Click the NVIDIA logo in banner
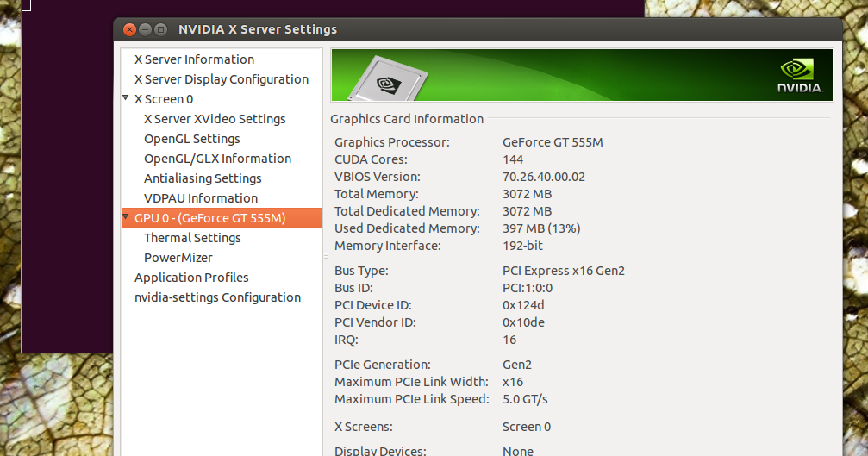 [x=800, y=76]
